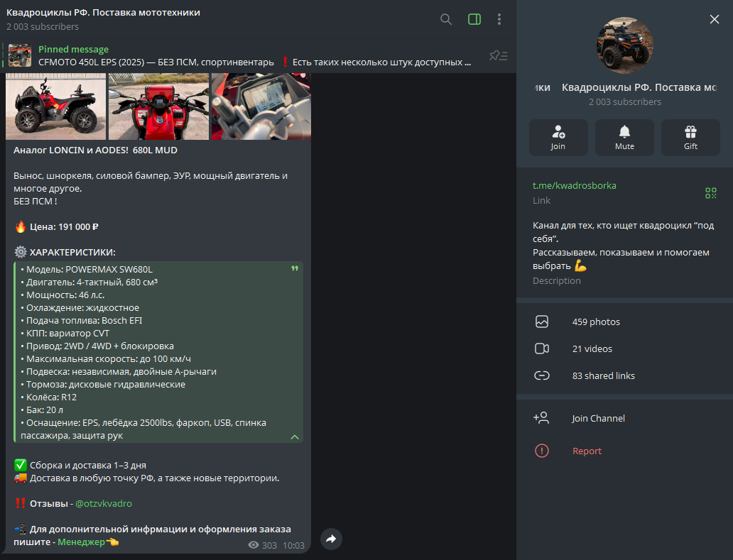Open the 21 videos media section

coord(624,349)
